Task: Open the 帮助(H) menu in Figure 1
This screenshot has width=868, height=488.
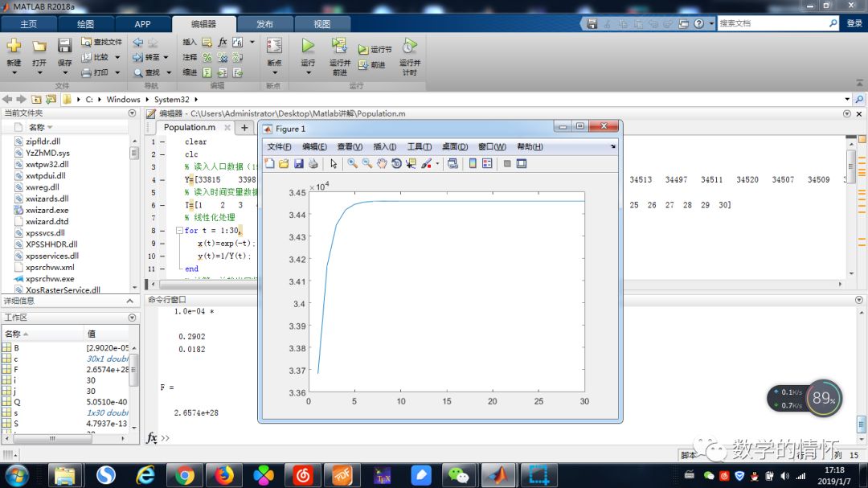Action: 530,147
